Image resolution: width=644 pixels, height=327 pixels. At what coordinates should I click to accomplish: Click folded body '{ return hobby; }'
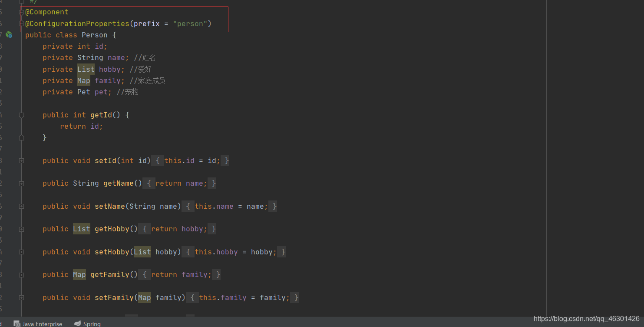(x=177, y=229)
